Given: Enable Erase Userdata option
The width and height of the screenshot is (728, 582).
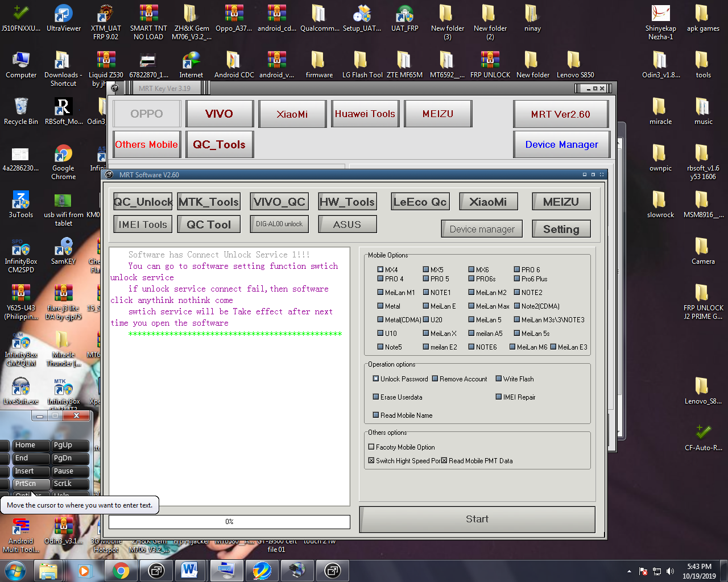Looking at the screenshot, I should pyautogui.click(x=376, y=397).
